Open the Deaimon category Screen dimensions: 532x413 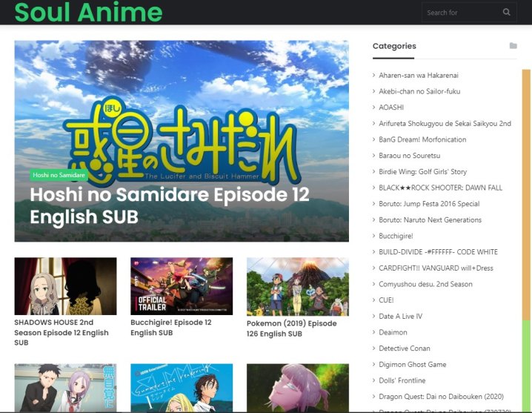(x=393, y=332)
